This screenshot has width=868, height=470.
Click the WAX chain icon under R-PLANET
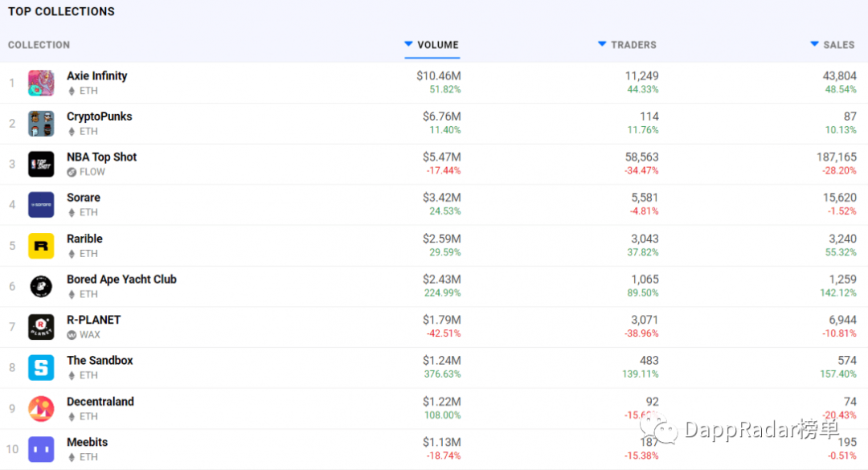pyautogui.click(x=72, y=335)
